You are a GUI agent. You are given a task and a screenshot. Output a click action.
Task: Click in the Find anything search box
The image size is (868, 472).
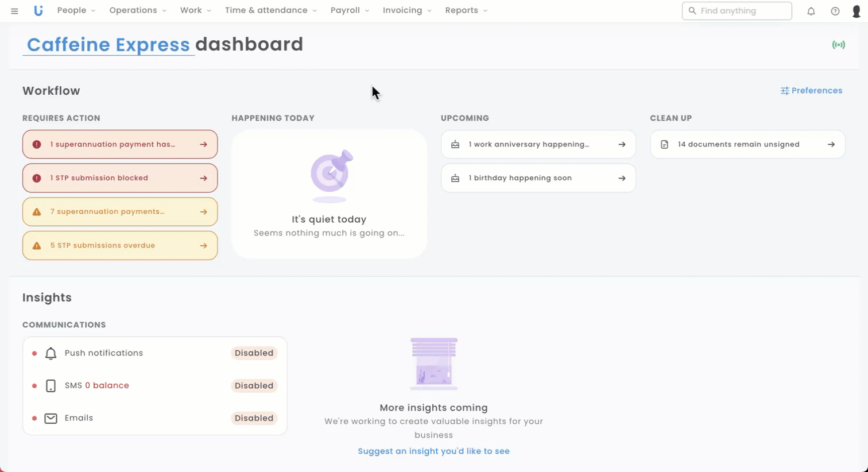737,11
